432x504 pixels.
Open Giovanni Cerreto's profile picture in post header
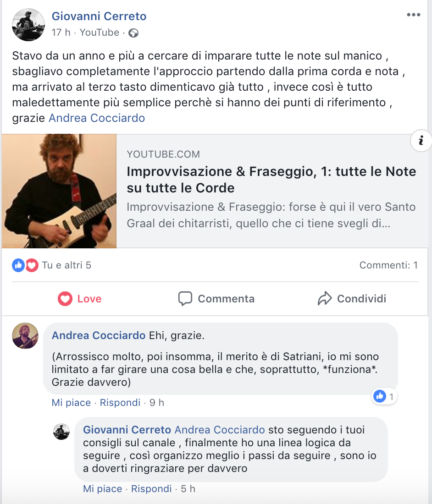(28, 25)
